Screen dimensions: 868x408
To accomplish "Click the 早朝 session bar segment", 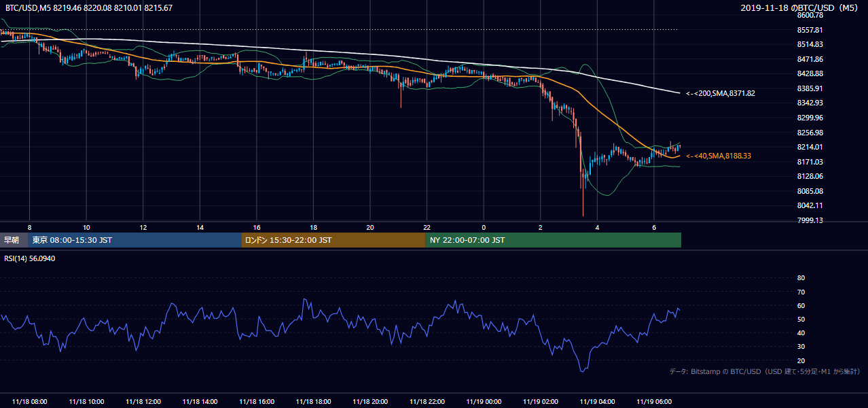I will (14, 240).
